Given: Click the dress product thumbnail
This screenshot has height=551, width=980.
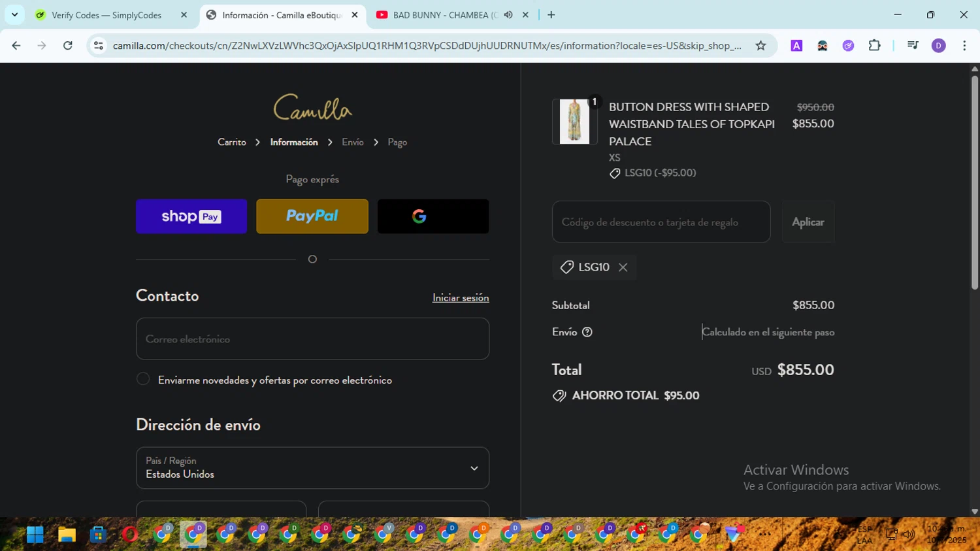Looking at the screenshot, I should tap(574, 122).
